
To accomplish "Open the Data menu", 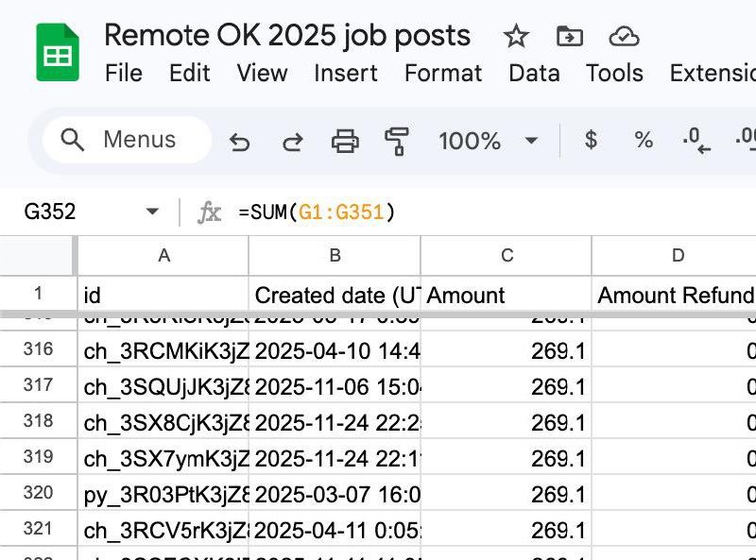I will click(534, 74).
